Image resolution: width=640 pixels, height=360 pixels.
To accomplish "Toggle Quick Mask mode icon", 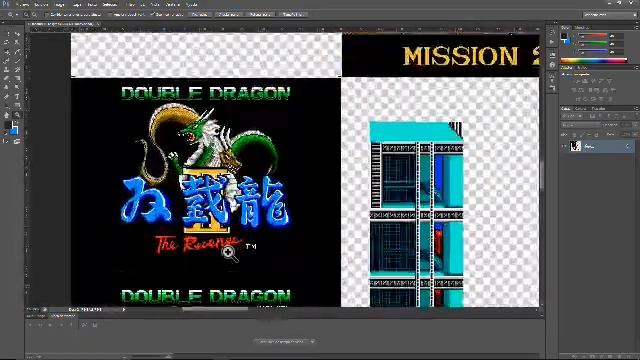I will coord(6,141).
